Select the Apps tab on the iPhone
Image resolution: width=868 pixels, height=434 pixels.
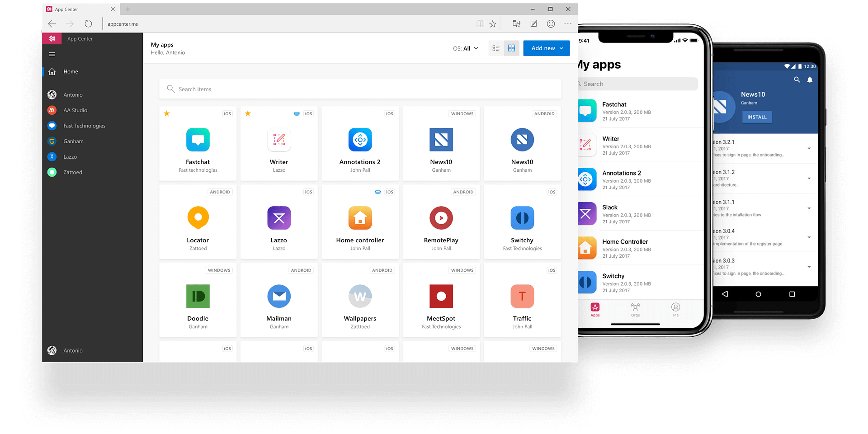click(x=595, y=310)
